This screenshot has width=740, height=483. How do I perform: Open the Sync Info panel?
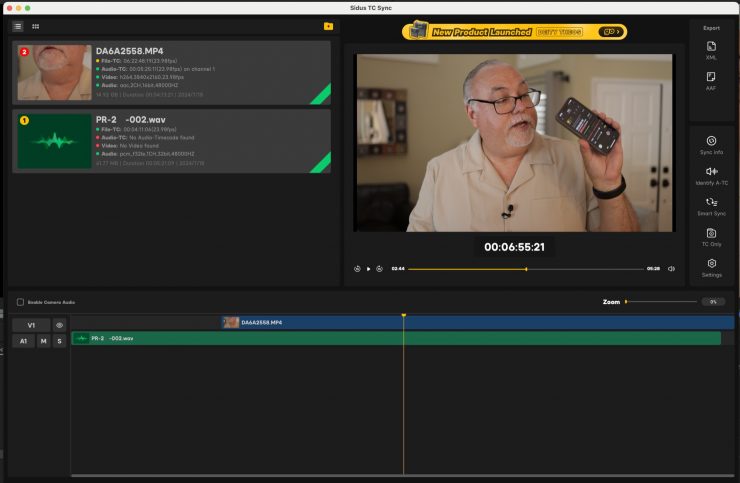pos(711,145)
